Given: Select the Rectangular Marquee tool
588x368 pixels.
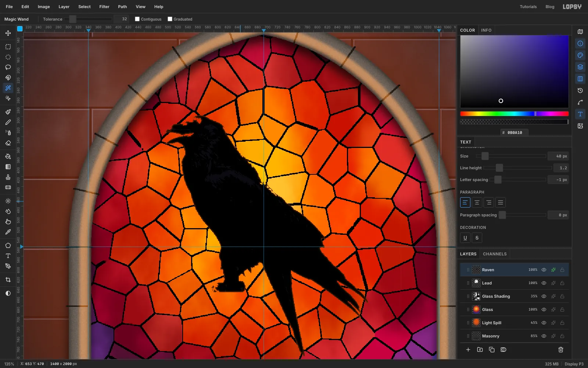Looking at the screenshot, I should point(8,47).
